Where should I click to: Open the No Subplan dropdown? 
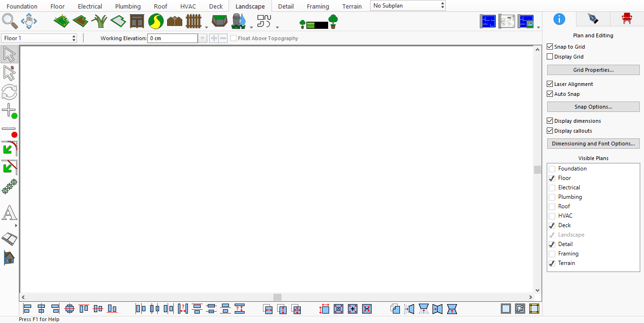[x=408, y=6]
